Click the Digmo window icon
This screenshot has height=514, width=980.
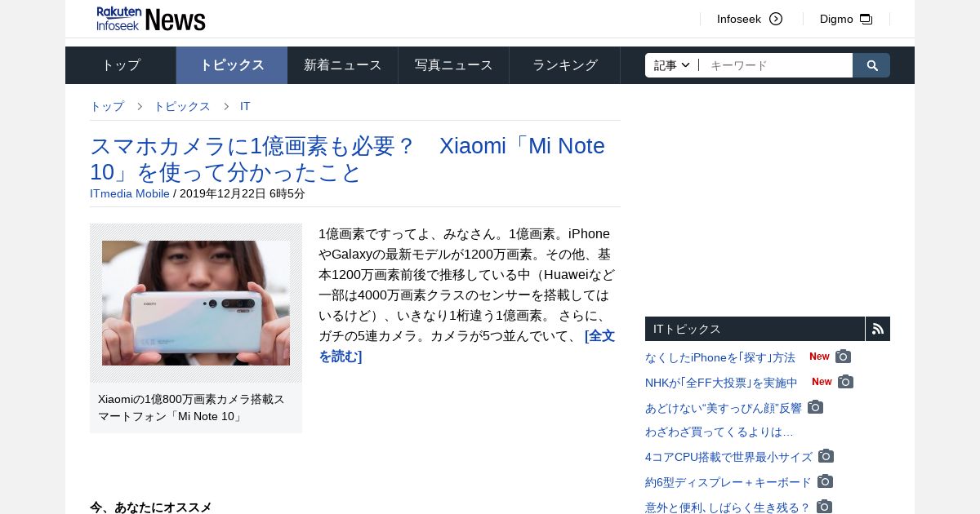pyautogui.click(x=866, y=19)
